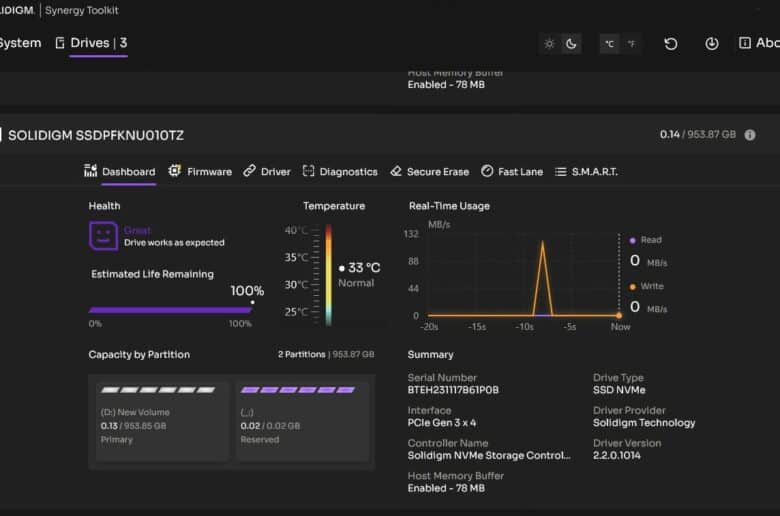
Task: Click the Fast Lane gauge icon
Action: pos(487,171)
